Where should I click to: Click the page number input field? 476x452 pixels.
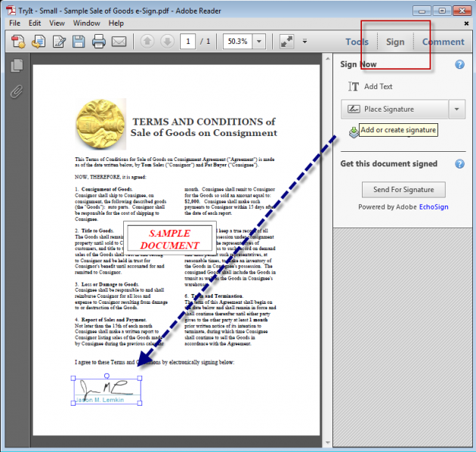coord(190,42)
